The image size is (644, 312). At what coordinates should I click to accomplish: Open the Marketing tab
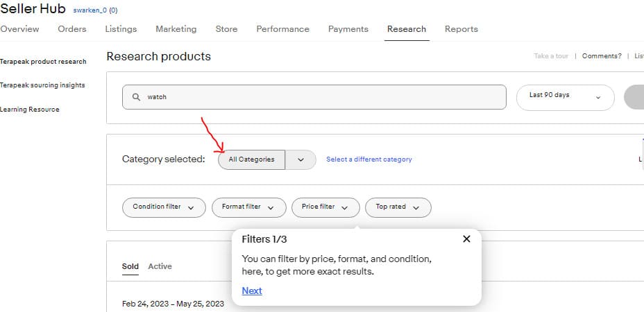point(176,29)
